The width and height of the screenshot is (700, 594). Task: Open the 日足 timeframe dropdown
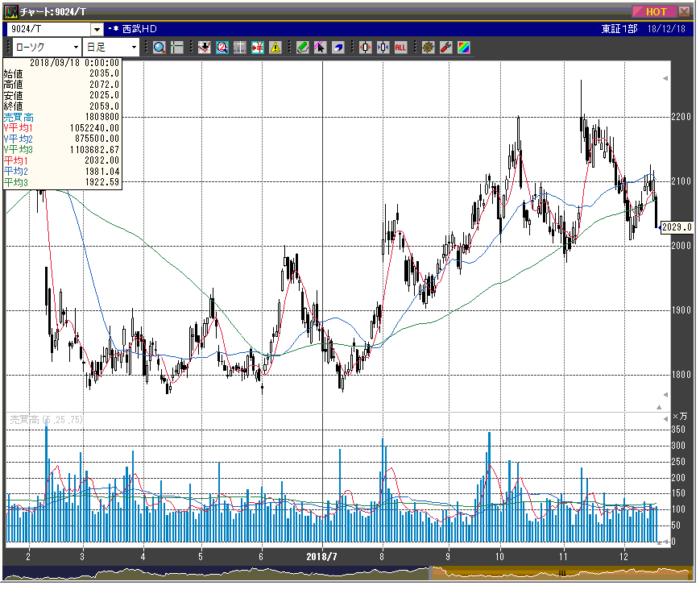click(111, 48)
